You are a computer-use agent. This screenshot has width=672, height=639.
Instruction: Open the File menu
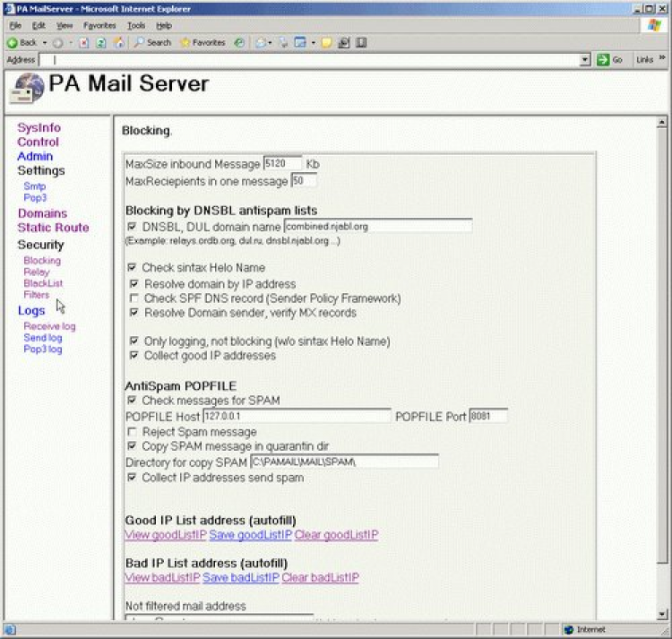[x=15, y=26]
